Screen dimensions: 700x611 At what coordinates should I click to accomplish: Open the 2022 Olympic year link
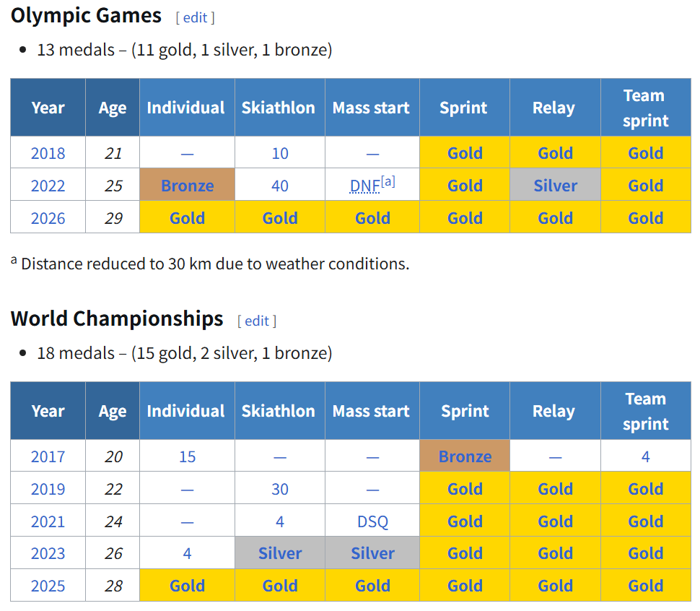[48, 186]
